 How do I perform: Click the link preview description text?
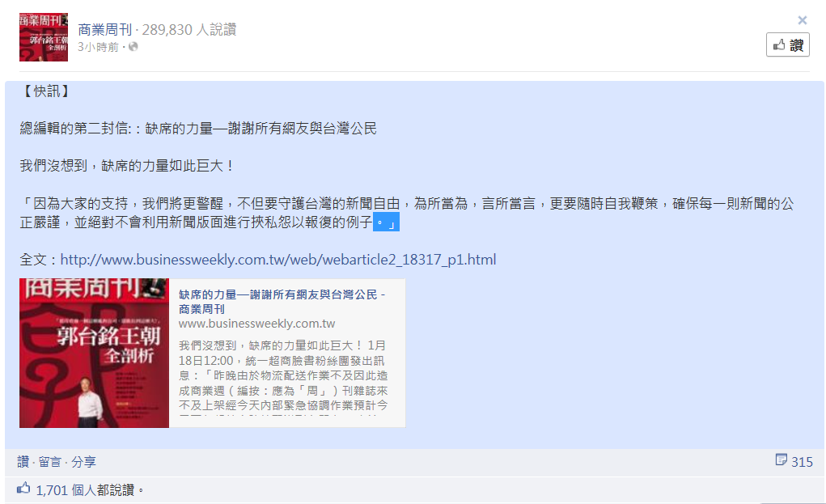pyautogui.click(x=283, y=375)
